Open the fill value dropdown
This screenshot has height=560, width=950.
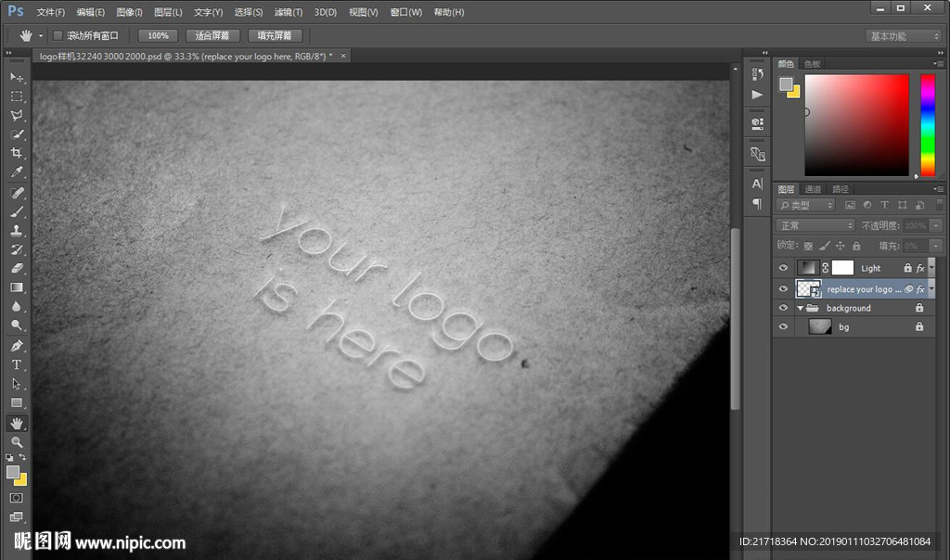[936, 246]
